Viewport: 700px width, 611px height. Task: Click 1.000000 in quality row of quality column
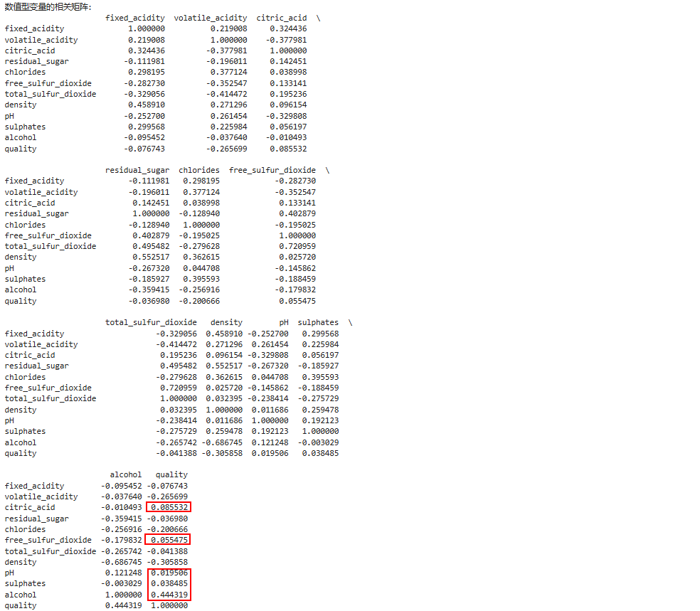169,605
